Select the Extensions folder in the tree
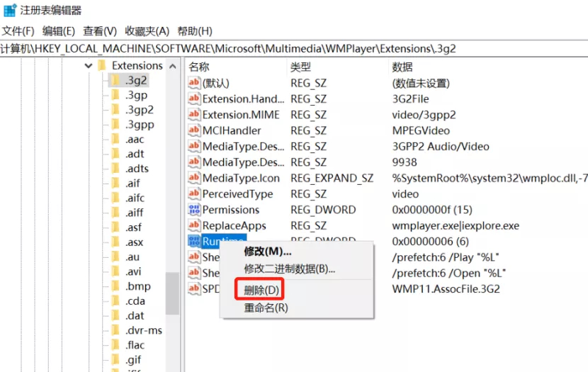This screenshot has height=372, width=588. [x=137, y=66]
